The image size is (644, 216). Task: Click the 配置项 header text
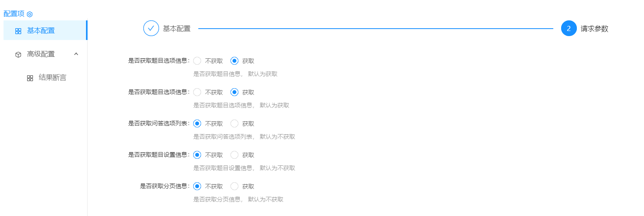pos(14,14)
